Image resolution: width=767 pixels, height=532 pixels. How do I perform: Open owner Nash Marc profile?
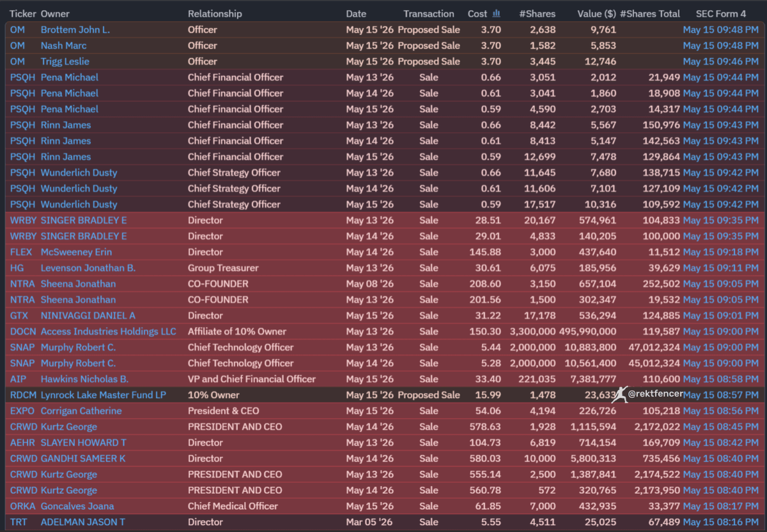(64, 45)
